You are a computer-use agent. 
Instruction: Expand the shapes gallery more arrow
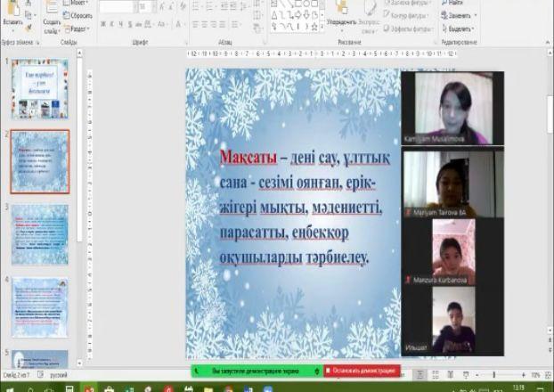pos(322,27)
